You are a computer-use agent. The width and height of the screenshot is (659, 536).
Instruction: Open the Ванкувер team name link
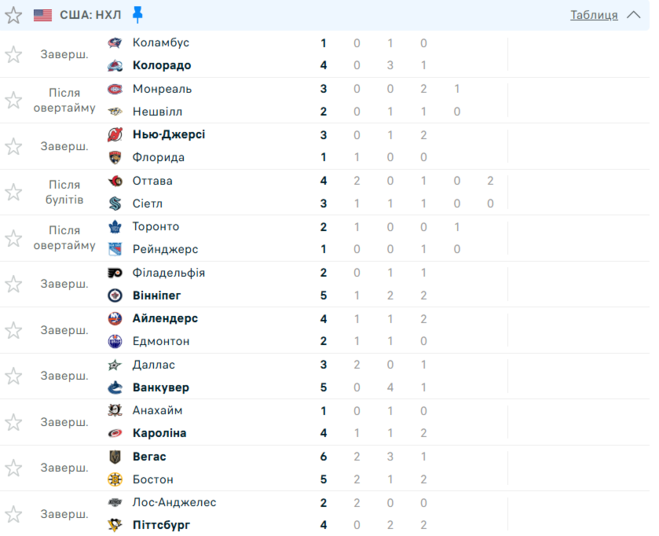pyautogui.click(x=160, y=388)
